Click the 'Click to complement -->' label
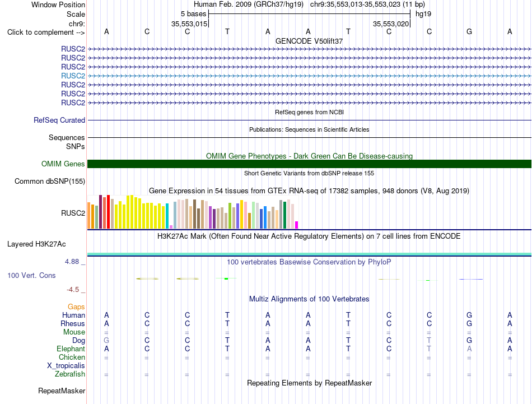Screen dimensions: 532x404 46,32
